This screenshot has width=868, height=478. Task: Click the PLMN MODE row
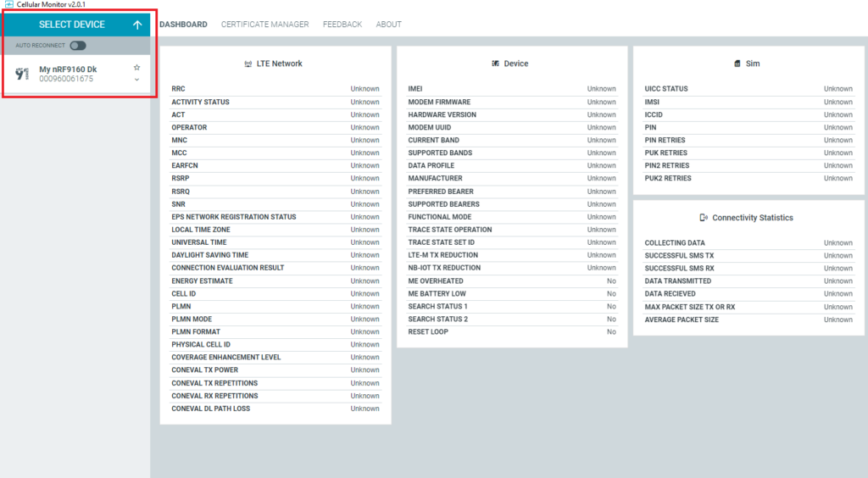[x=275, y=320]
